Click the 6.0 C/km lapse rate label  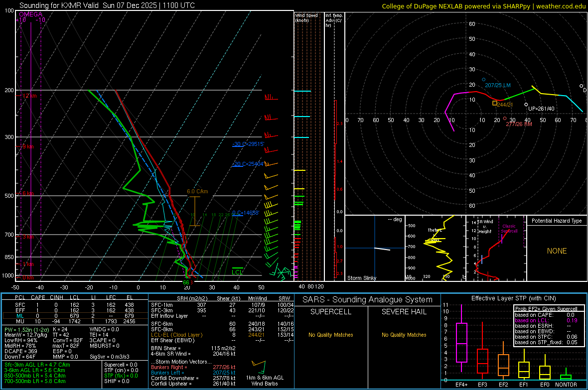pyautogui.click(x=197, y=191)
